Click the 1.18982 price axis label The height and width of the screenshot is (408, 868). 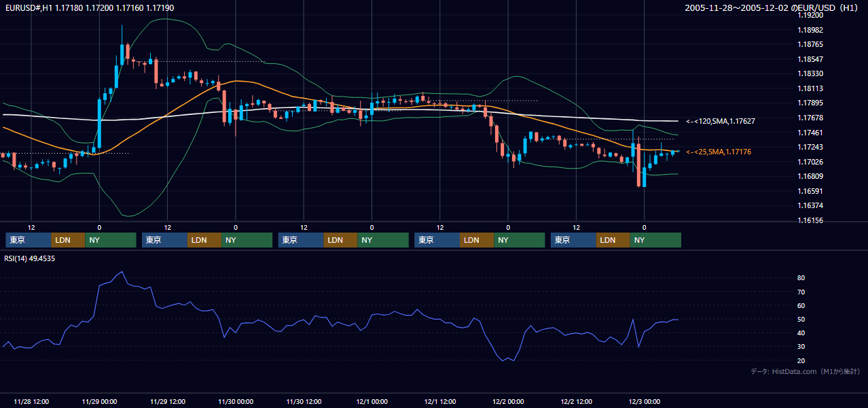point(810,30)
